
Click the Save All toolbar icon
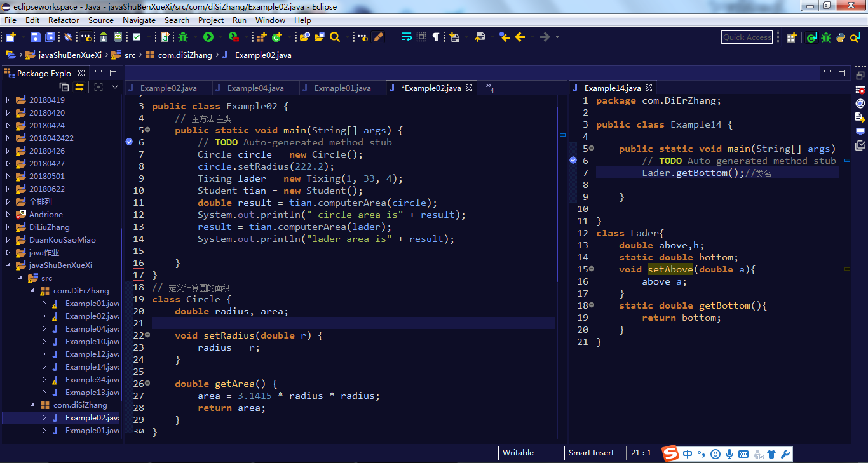(50, 37)
